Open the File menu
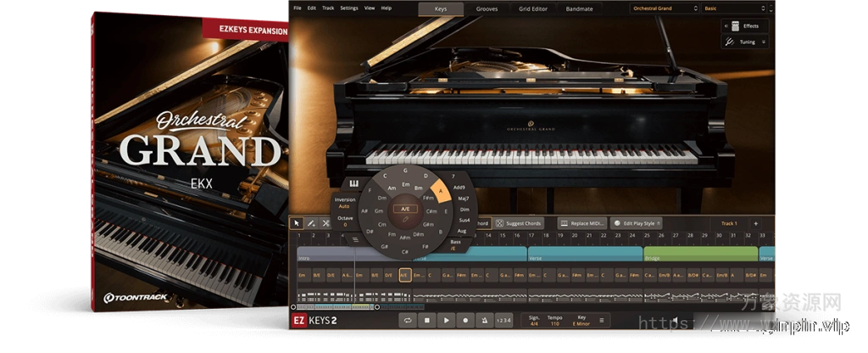 tap(298, 8)
